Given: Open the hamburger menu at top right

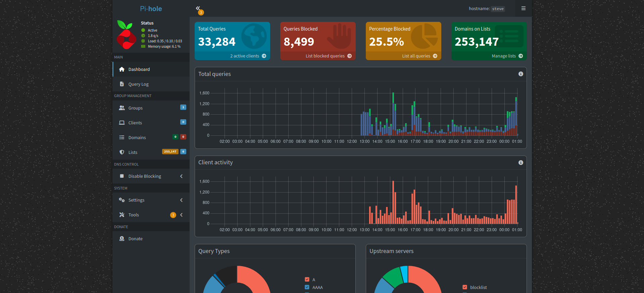Looking at the screenshot, I should click(523, 8).
